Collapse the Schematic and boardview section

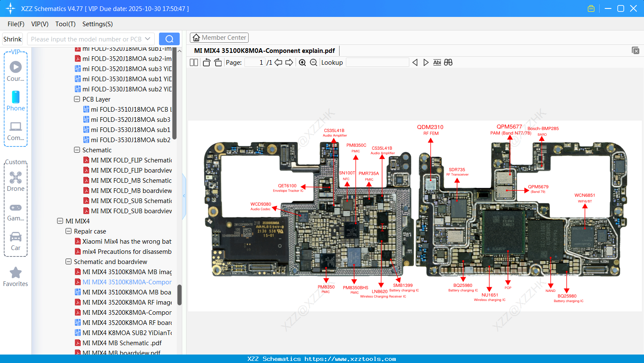tap(68, 261)
